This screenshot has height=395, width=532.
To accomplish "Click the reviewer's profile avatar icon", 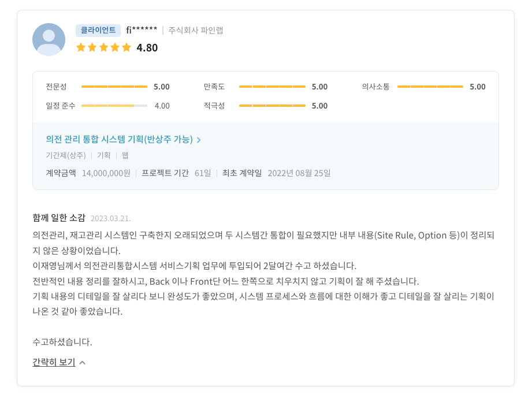I will pyautogui.click(x=49, y=39).
